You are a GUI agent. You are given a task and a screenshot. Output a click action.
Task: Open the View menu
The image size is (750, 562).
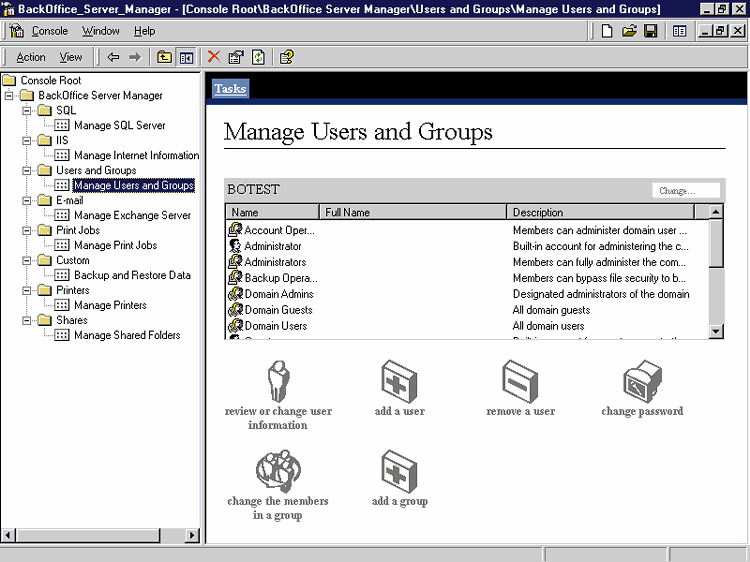click(71, 57)
